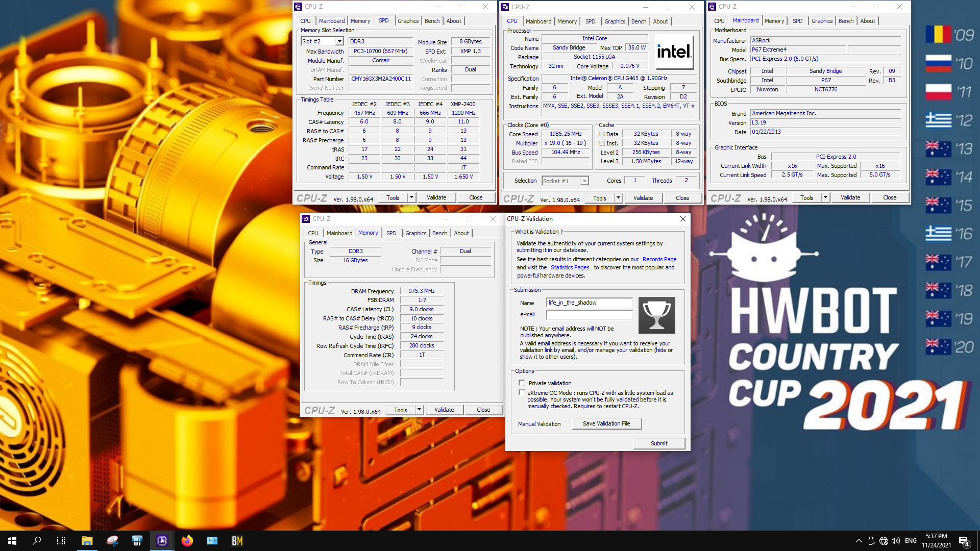Click Validate button in the CPU window
980x551 pixels.
643,198
